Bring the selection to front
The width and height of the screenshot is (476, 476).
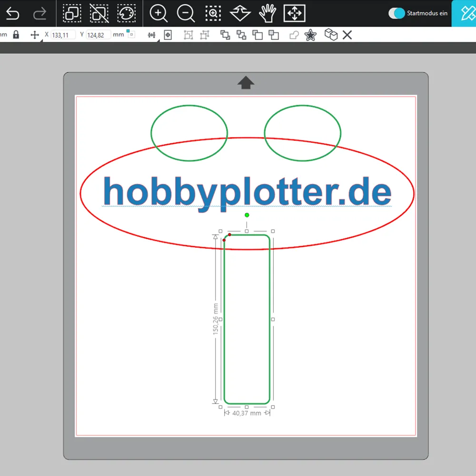point(225,35)
